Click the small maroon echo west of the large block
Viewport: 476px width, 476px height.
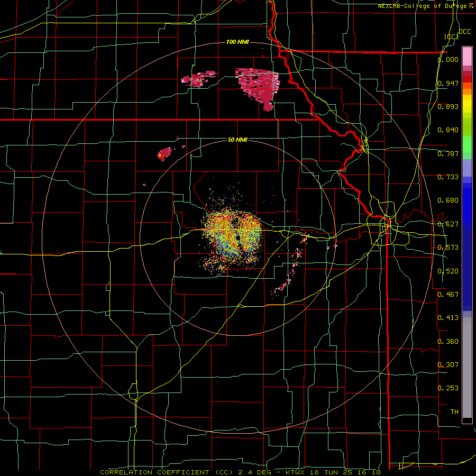[x=198, y=79]
